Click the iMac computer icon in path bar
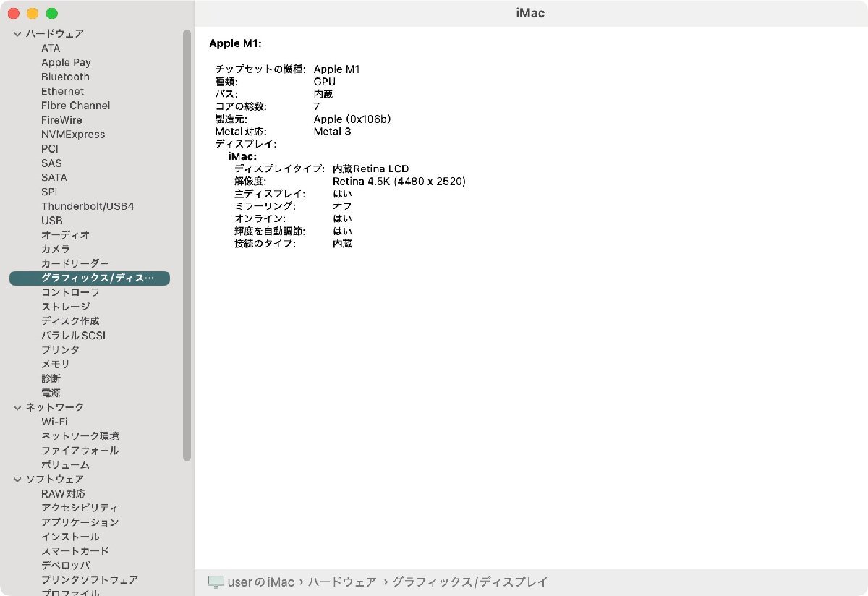868x596 pixels. (216, 582)
